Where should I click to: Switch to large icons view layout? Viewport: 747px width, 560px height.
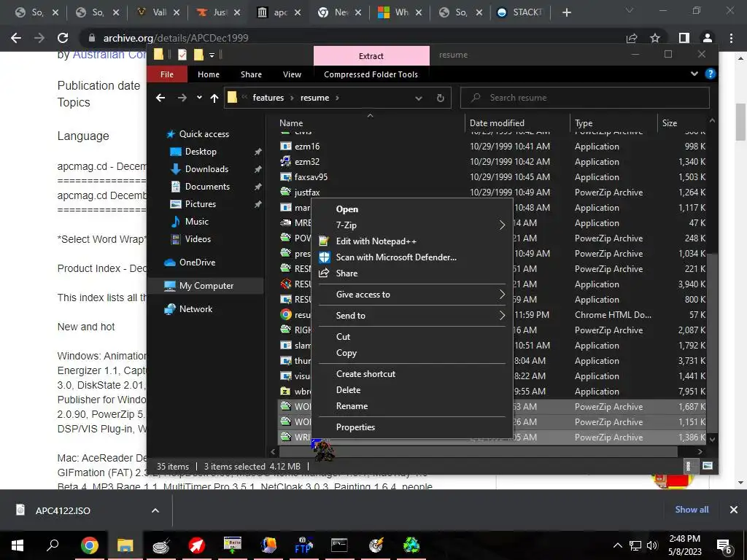click(x=708, y=466)
